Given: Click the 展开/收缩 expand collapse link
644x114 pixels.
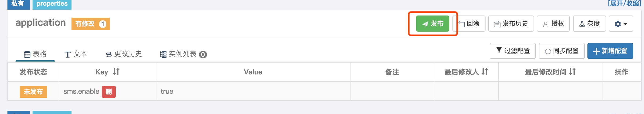Looking at the screenshot, I should point(624,3).
